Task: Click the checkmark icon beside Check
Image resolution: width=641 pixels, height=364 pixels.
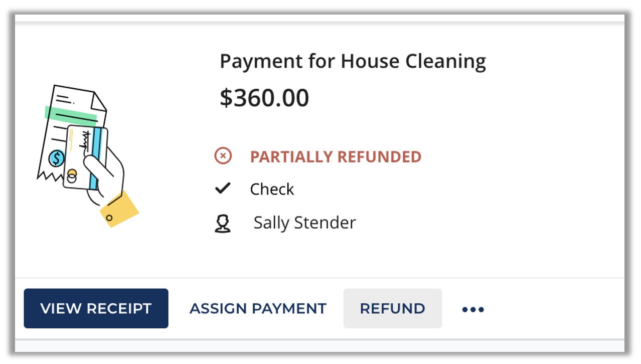Action: click(x=222, y=189)
